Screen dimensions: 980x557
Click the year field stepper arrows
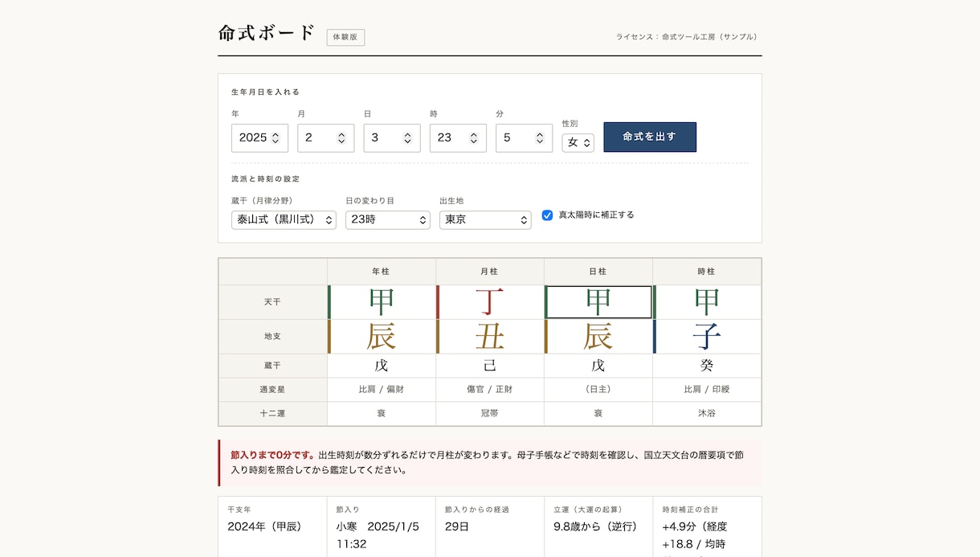pyautogui.click(x=276, y=137)
